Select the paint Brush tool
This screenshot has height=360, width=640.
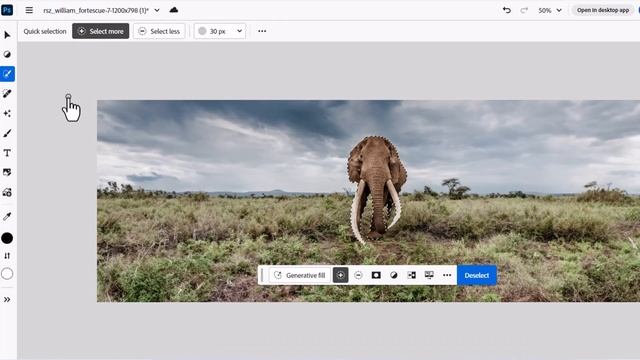[7, 133]
